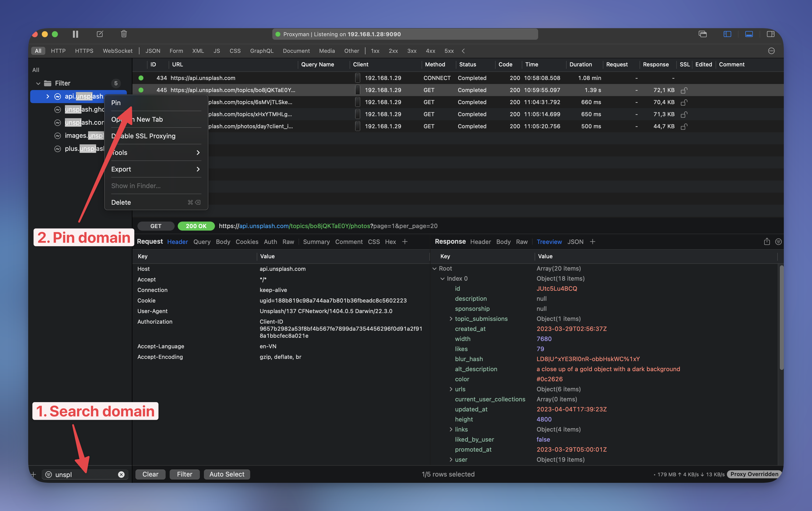Select request 434 api.unsplash.com row
This screenshot has height=511, width=812.
pyautogui.click(x=458, y=78)
